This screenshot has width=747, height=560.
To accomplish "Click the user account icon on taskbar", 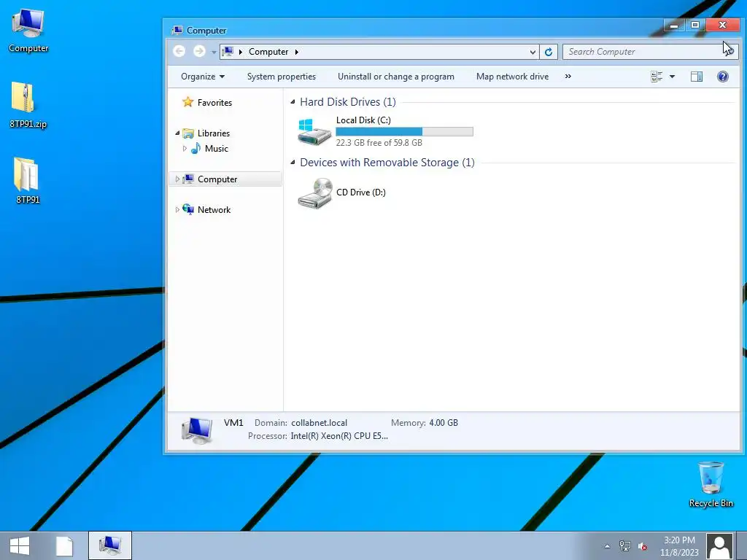I will (720, 546).
